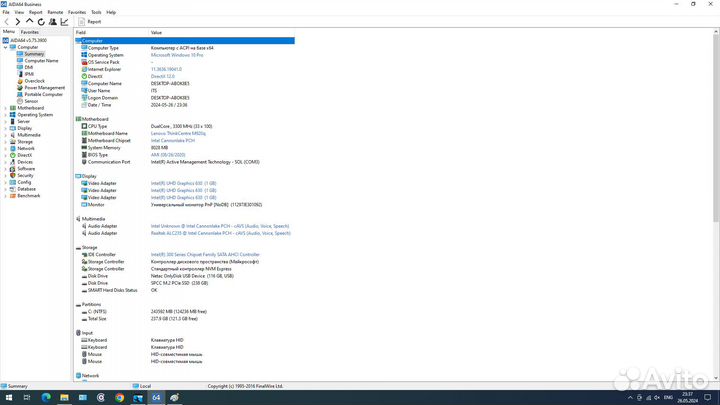
Task: Select the Sensor tree item
Action: [31, 101]
